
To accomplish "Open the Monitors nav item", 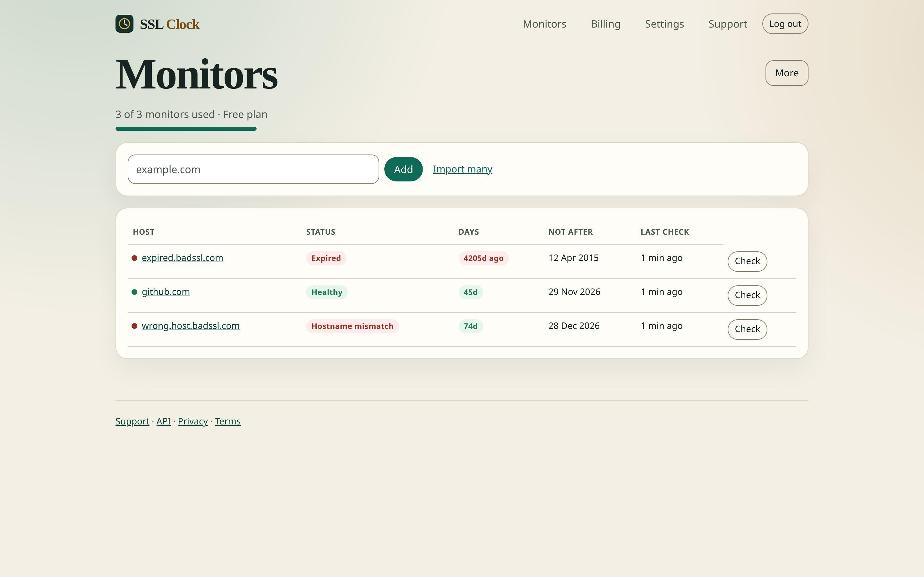I will (x=544, y=24).
